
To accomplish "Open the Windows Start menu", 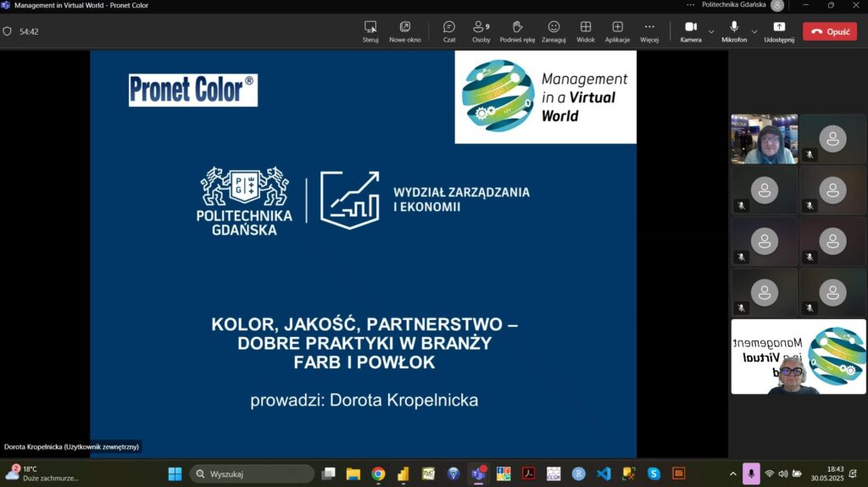I will [x=175, y=473].
